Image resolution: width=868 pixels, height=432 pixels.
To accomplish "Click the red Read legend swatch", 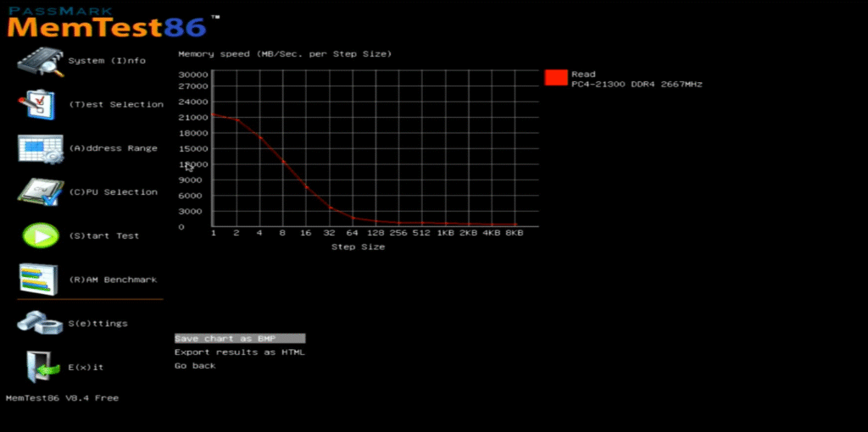I will click(x=556, y=78).
